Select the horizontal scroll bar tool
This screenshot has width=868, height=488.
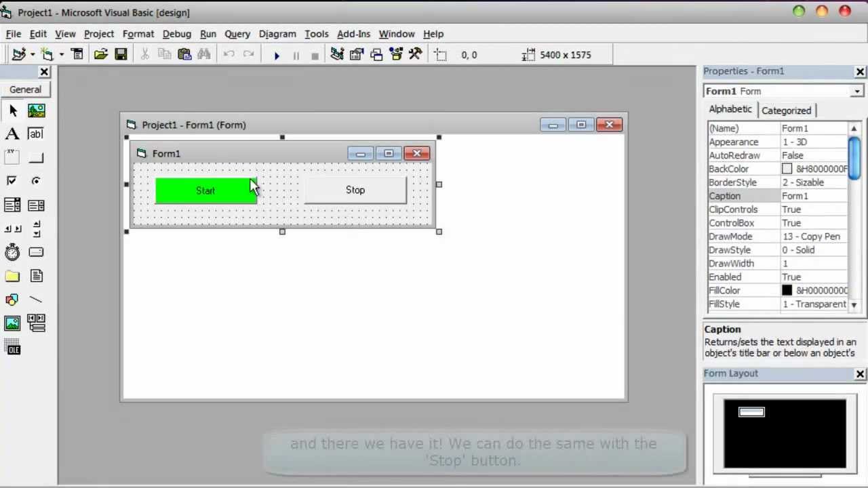(x=12, y=228)
